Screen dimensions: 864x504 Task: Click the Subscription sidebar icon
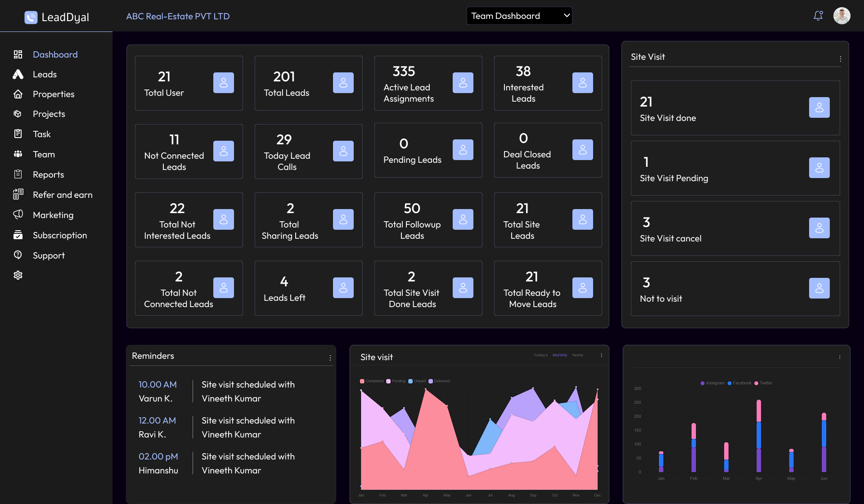tap(18, 235)
